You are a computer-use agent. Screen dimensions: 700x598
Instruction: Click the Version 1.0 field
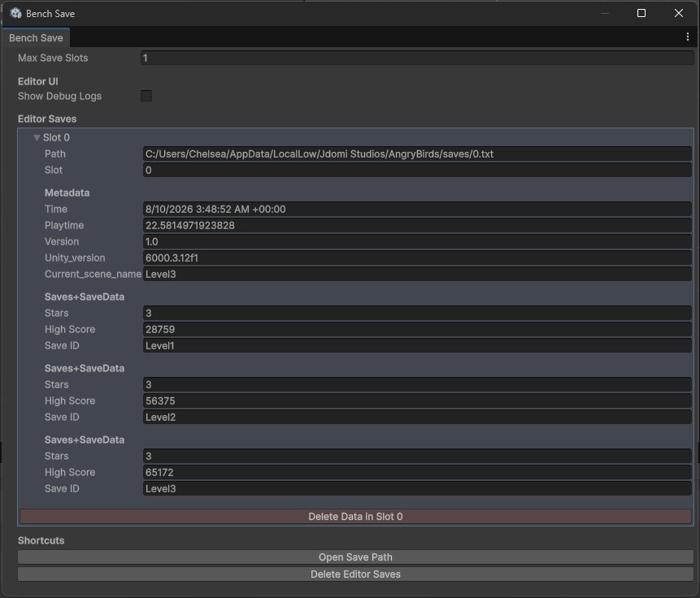[417, 241]
